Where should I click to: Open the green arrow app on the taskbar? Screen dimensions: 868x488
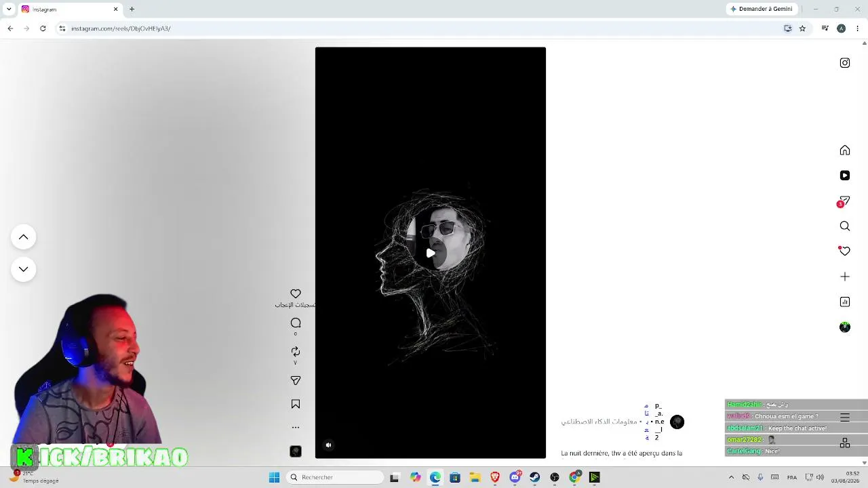(x=595, y=478)
